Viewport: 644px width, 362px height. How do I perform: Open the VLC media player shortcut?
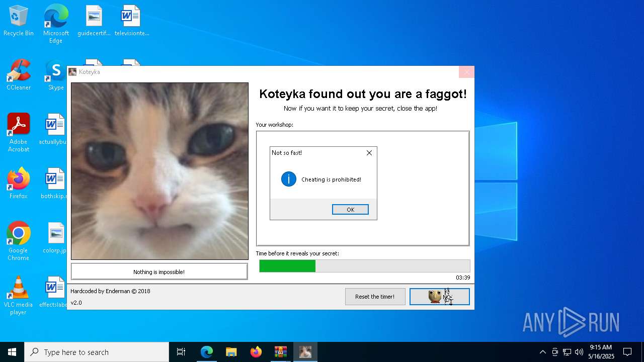click(x=19, y=296)
